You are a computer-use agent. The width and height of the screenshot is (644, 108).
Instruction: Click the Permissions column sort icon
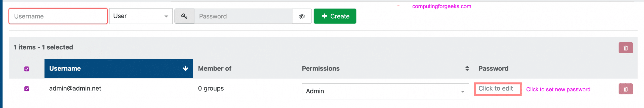(467, 68)
